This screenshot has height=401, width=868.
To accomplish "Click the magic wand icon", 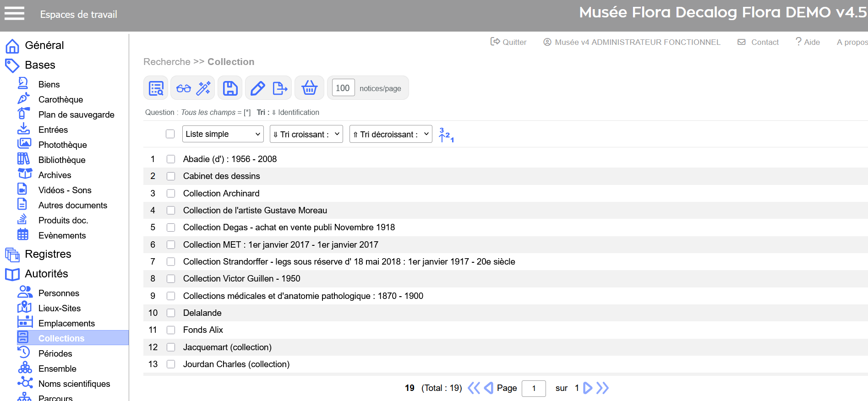I will pos(203,88).
